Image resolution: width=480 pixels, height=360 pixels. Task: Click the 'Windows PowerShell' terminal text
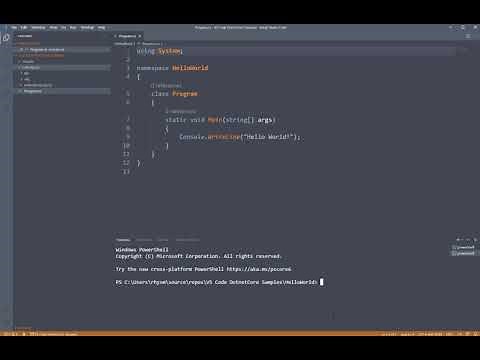142,250
